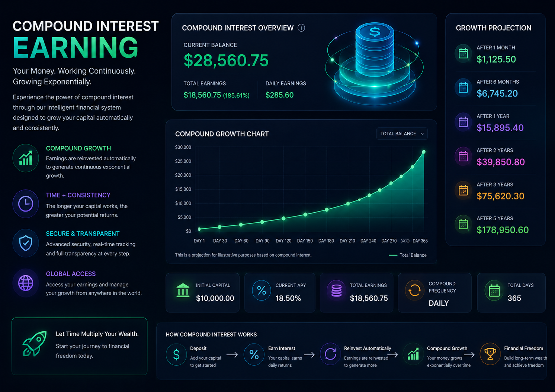Click the daily earnings value $285.60
555x392 pixels.
(x=280, y=95)
